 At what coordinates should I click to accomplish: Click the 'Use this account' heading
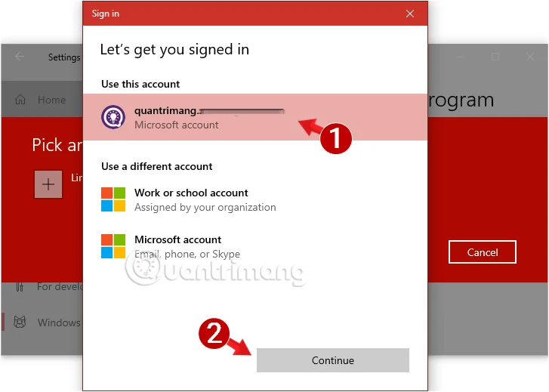[x=140, y=84]
